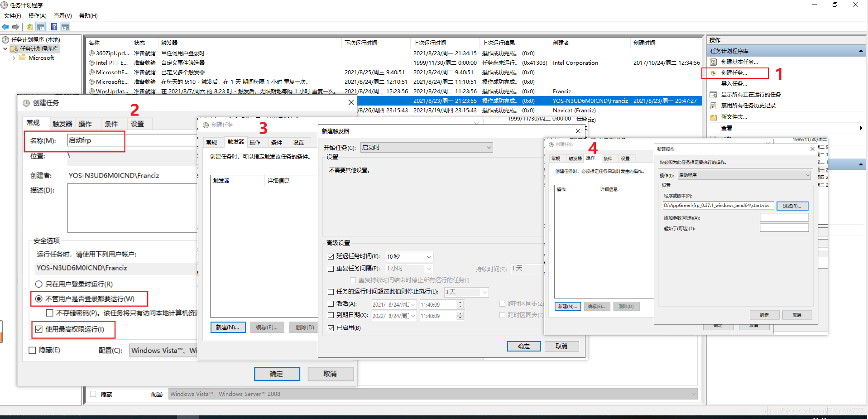Click the 创建基本任务 icon in the actions pane
This screenshot has height=419, width=868.
(714, 62)
